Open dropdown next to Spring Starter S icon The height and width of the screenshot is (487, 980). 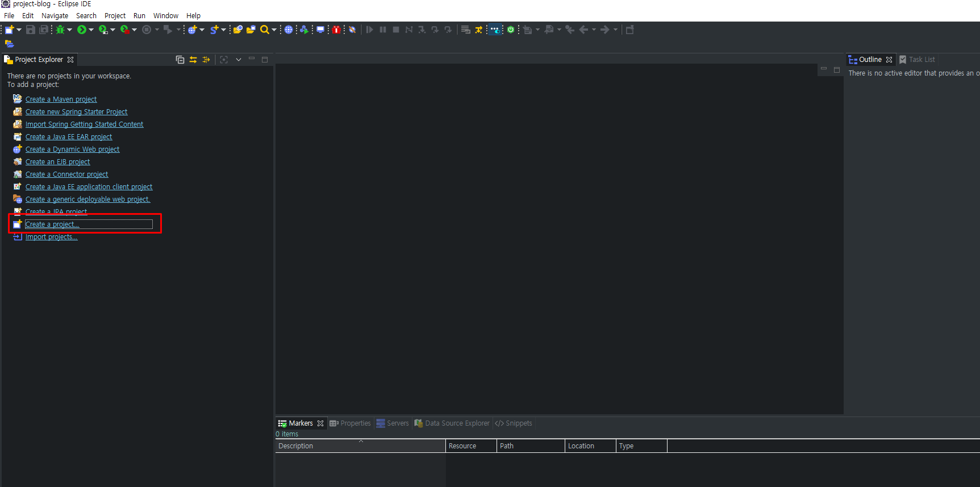tap(223, 30)
